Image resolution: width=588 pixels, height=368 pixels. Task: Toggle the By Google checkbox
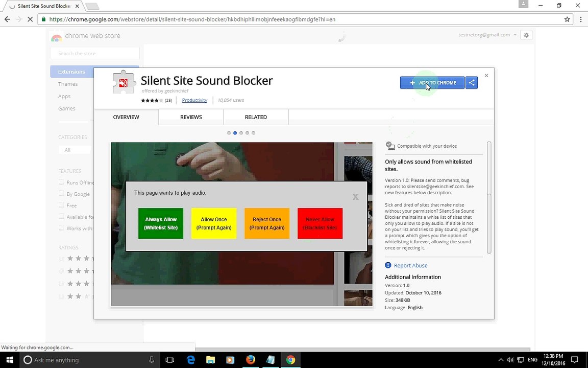tap(61, 194)
